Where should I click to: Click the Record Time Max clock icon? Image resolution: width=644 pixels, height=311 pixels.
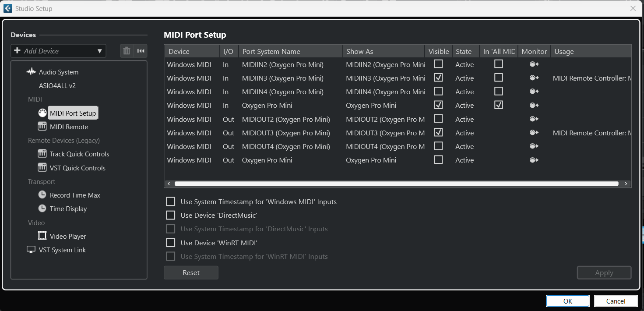[42, 195]
